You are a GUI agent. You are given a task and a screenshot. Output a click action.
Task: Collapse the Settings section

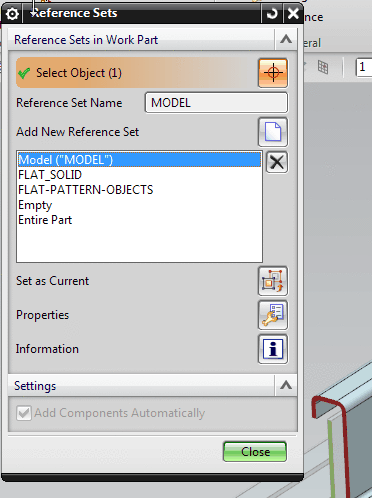tap(286, 386)
